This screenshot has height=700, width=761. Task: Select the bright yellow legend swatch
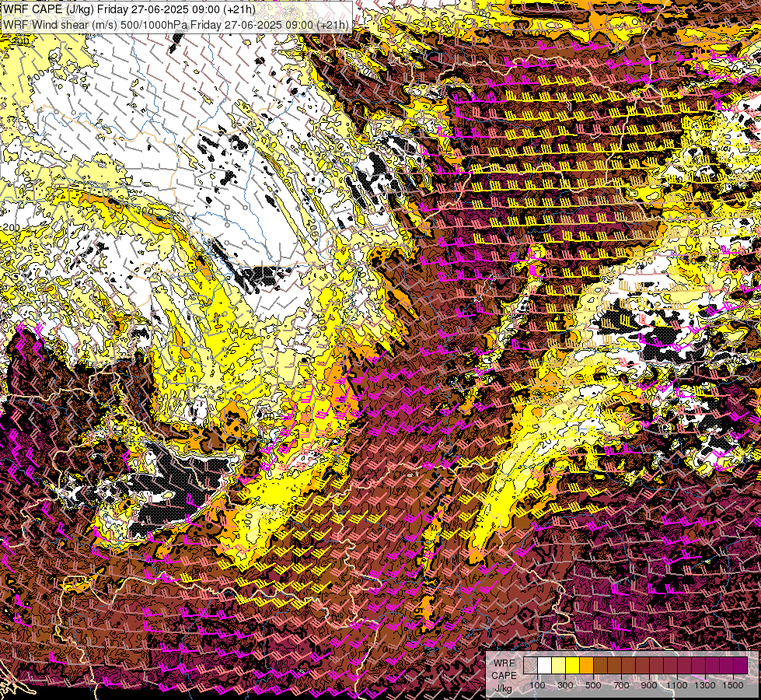tap(573, 666)
